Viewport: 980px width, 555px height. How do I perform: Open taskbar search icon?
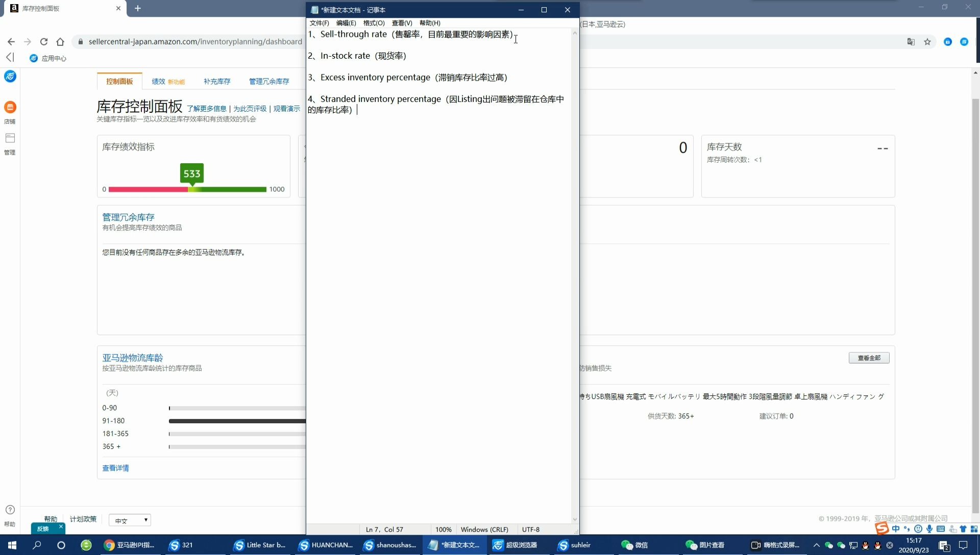37,545
